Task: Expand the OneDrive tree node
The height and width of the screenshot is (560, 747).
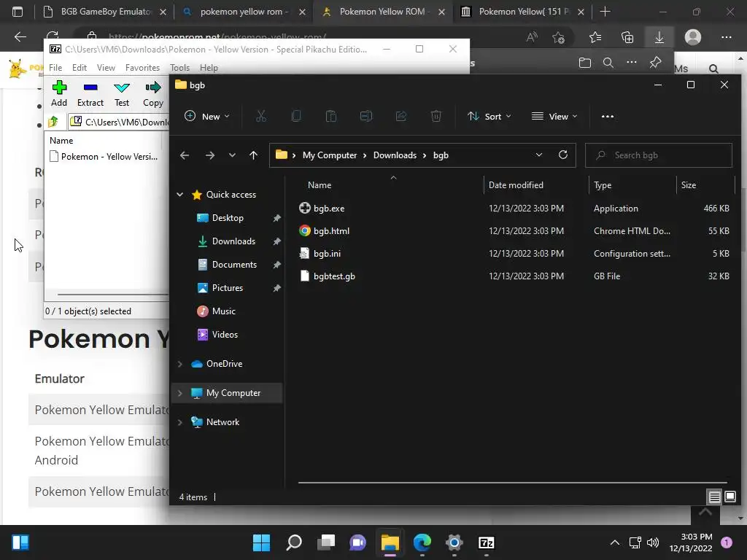Action: [180, 364]
